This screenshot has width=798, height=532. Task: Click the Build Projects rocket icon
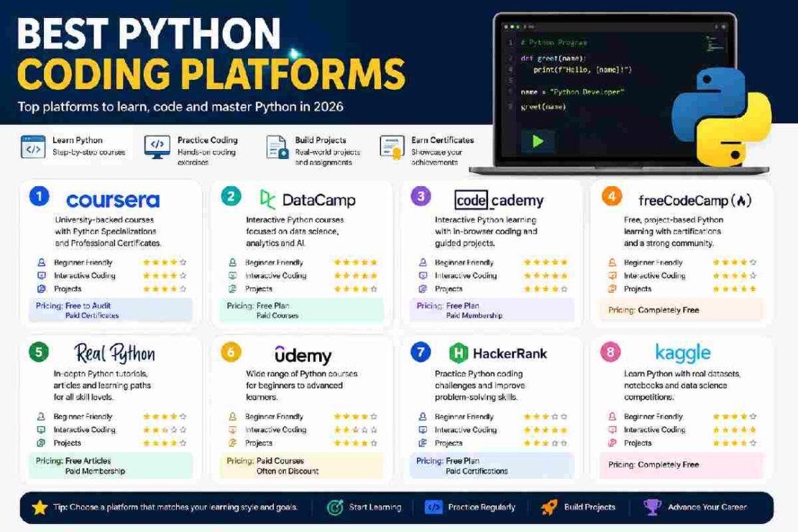tap(549, 507)
